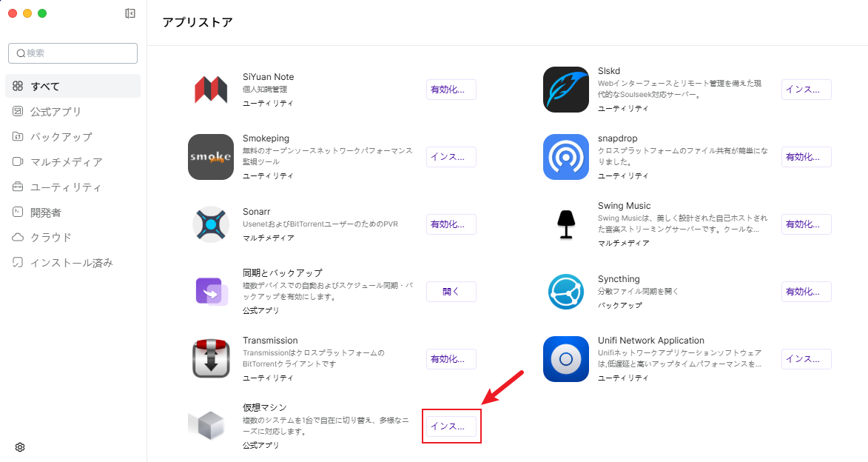Click the Syncthing app icon
This screenshot has height=462, width=868.
coord(566,292)
